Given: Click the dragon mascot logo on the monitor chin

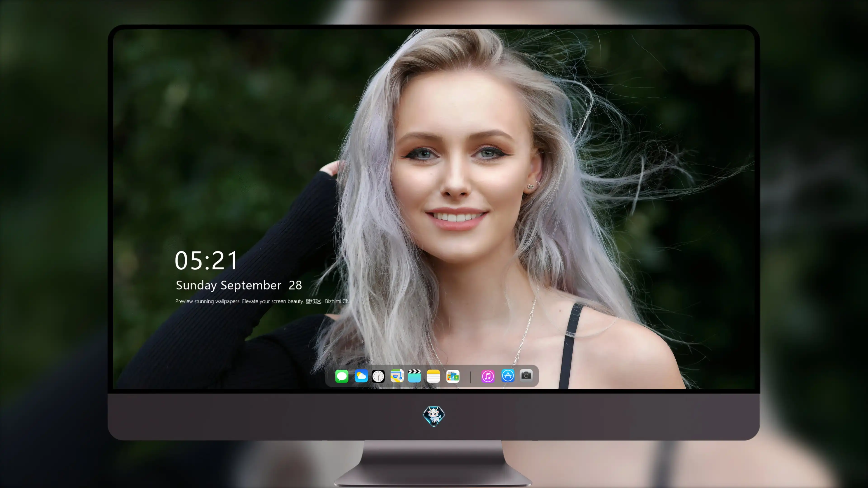Looking at the screenshot, I should pos(434,416).
